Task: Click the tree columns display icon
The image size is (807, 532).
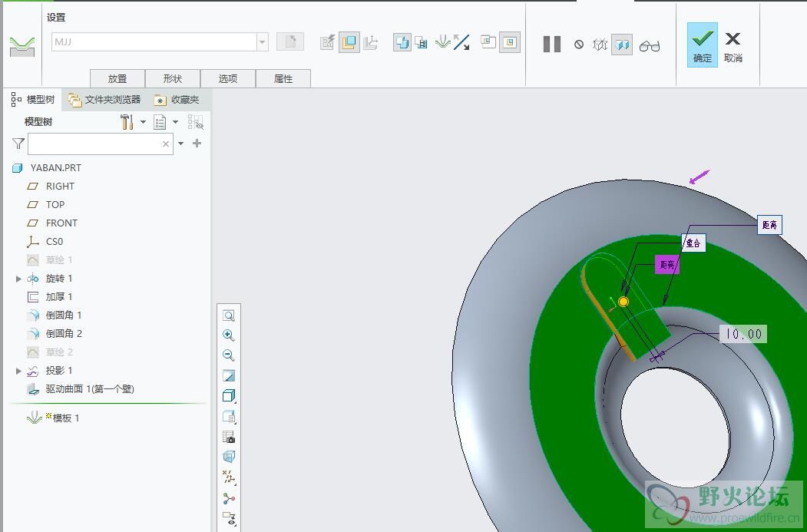Action: (160, 122)
